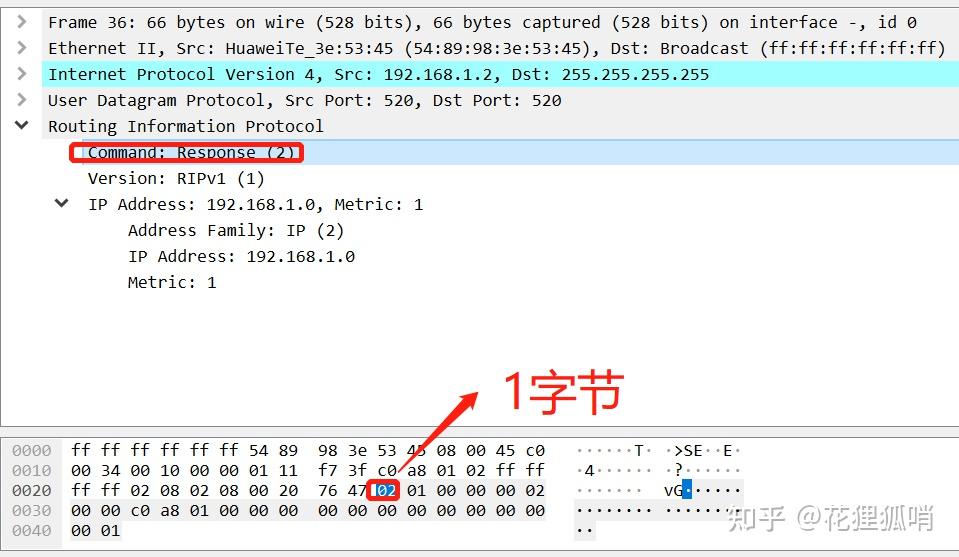Viewport: 959px width, 557px height.
Task: Expand the Frame 36 tree row
Action: [22, 22]
